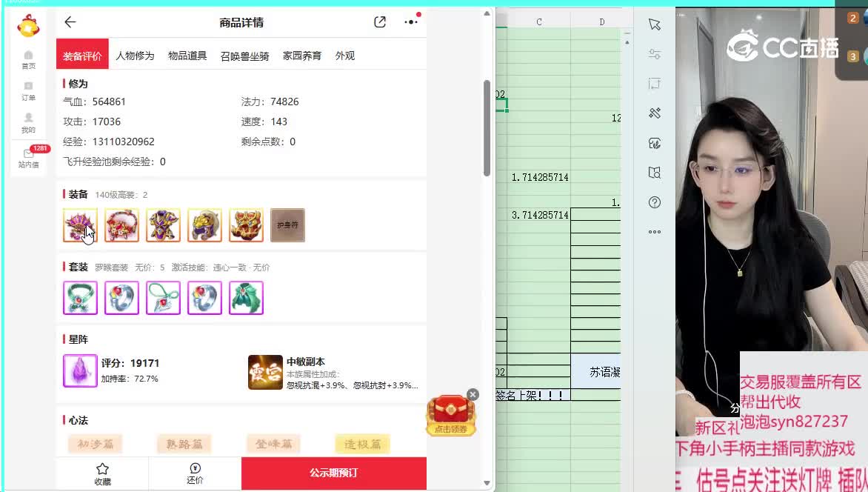Select the first equipment item (pink headpiece)
This screenshot has width=868, height=492.
point(80,225)
